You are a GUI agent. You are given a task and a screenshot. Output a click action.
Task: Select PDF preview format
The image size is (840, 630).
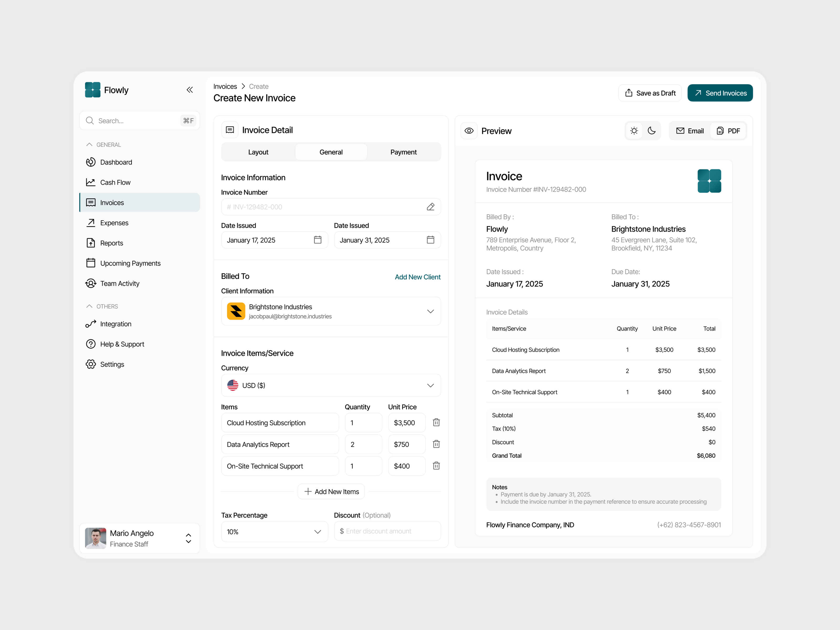click(x=728, y=131)
